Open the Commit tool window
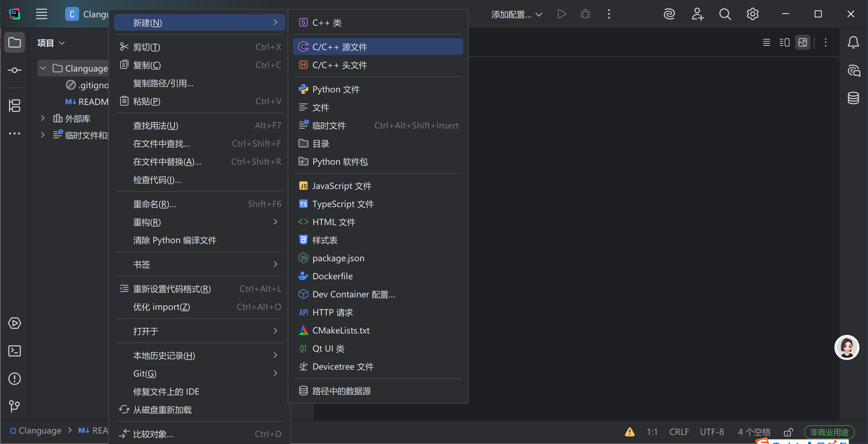 tap(15, 70)
